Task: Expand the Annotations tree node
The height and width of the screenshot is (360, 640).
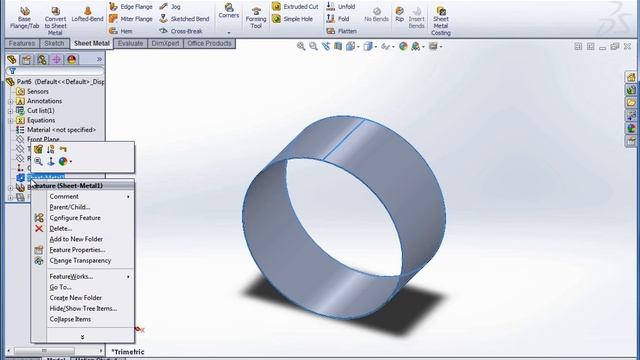Action: (10, 101)
